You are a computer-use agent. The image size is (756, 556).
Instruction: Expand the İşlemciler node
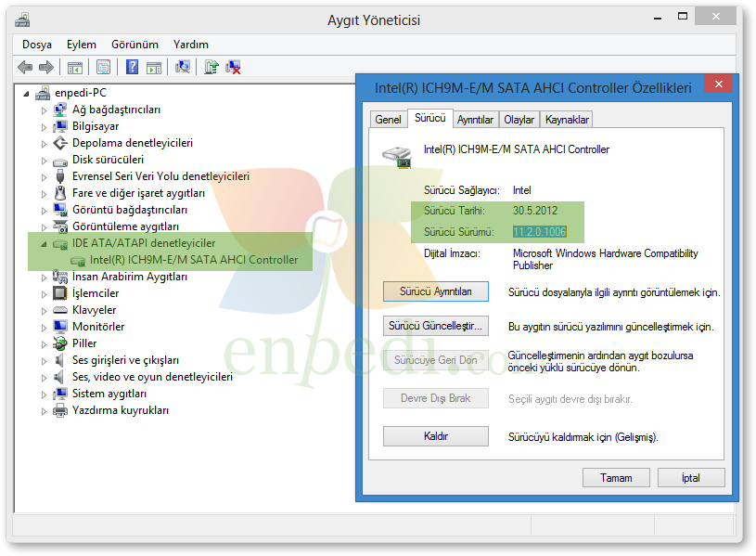pos(44,294)
